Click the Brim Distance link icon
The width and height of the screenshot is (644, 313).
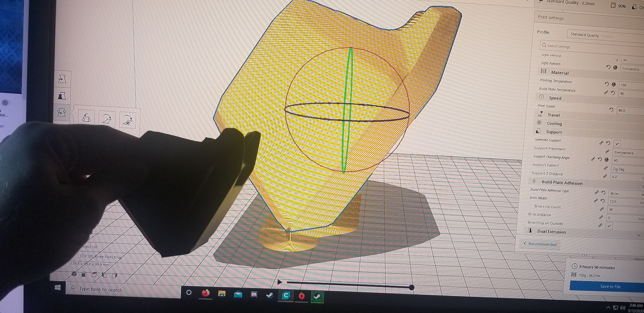[601, 217]
